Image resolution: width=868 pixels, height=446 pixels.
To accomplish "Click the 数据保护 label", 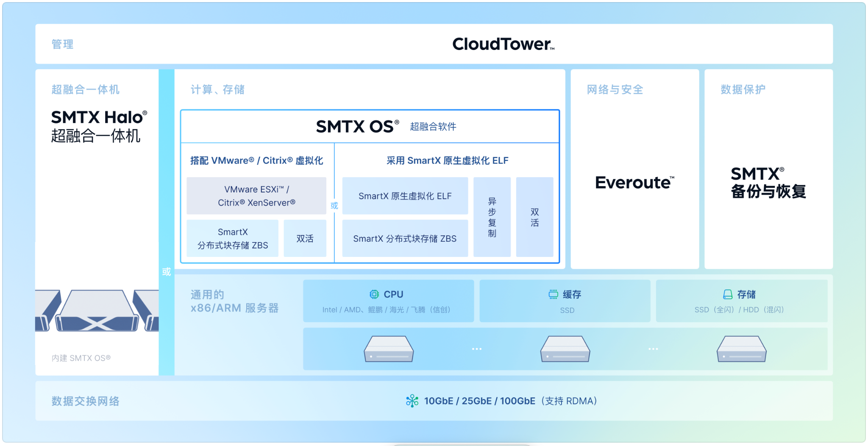I will coord(743,89).
